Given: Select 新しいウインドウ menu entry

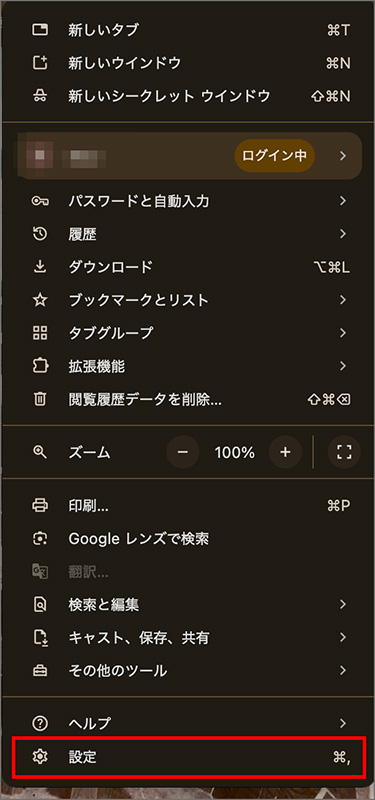Looking at the screenshot, I should (187, 63).
